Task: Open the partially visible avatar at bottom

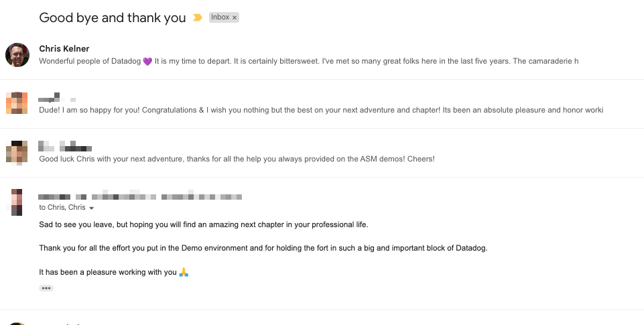Action: click(17, 324)
